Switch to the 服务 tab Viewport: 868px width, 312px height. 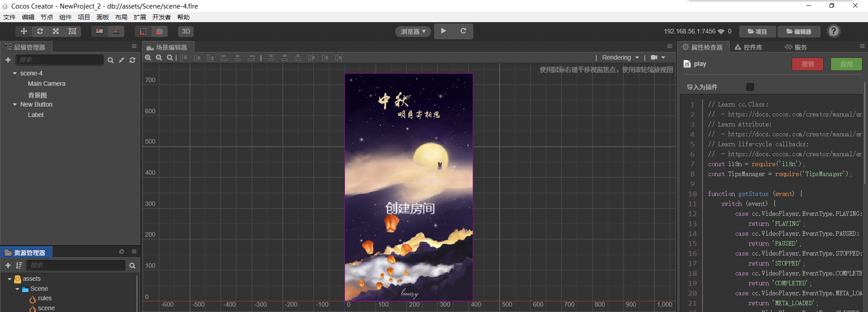pos(796,47)
